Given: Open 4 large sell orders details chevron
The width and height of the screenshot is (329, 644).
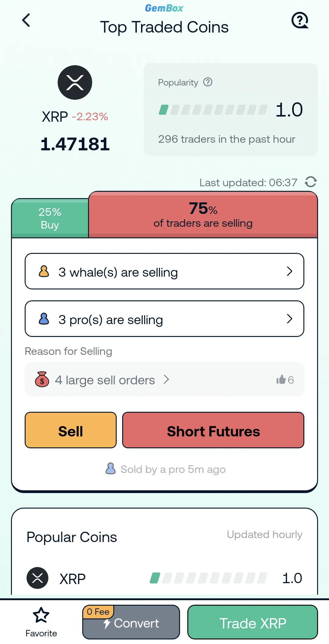Looking at the screenshot, I should [166, 379].
